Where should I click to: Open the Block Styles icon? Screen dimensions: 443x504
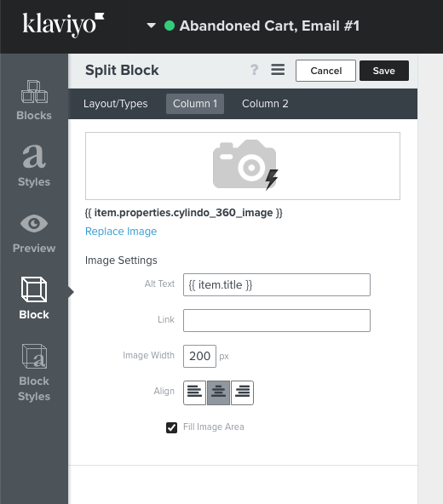[x=34, y=356]
